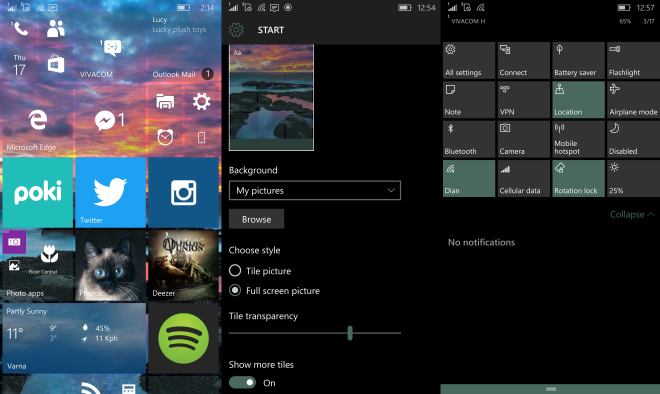Open the Instagram tile
The width and height of the screenshot is (660, 394).
point(184,192)
